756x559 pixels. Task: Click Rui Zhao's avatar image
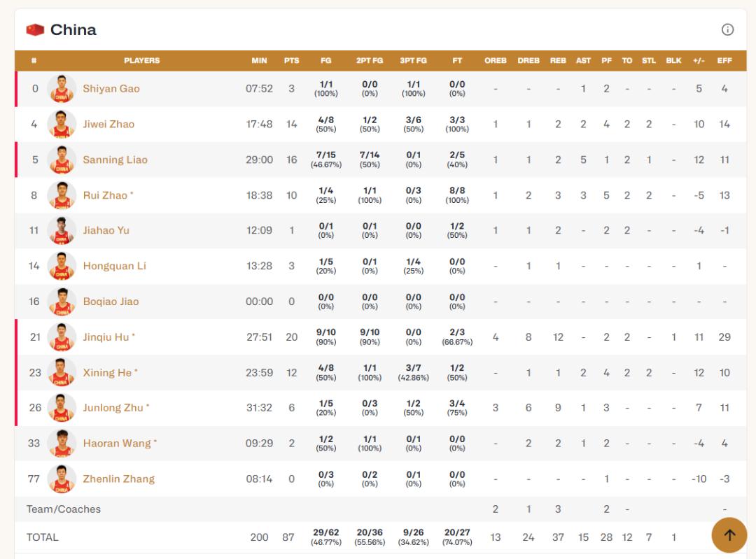(62, 195)
